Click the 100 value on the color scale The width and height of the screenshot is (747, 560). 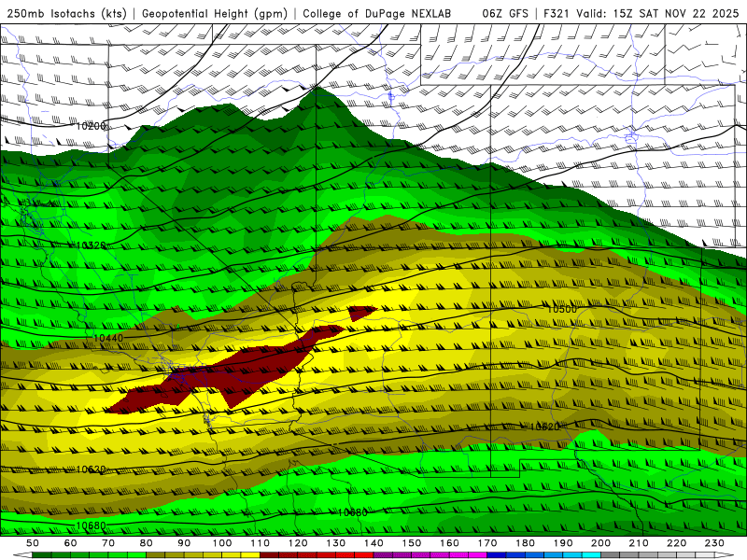coord(222,543)
